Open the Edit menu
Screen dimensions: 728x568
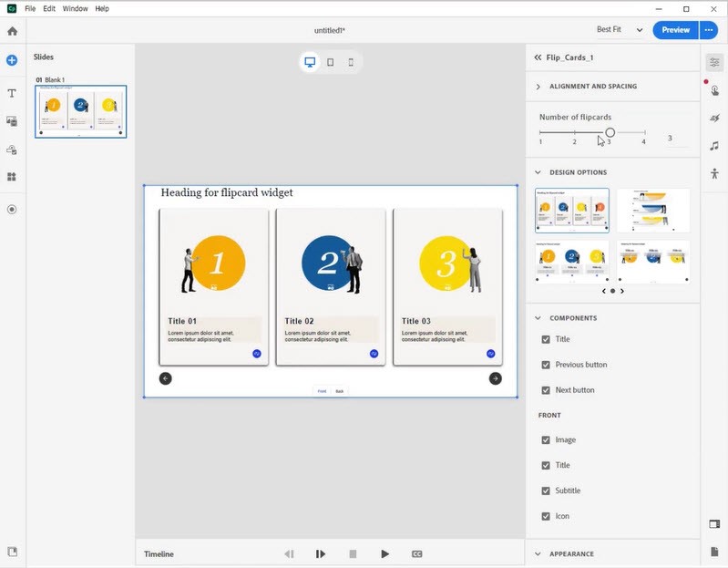49,8
